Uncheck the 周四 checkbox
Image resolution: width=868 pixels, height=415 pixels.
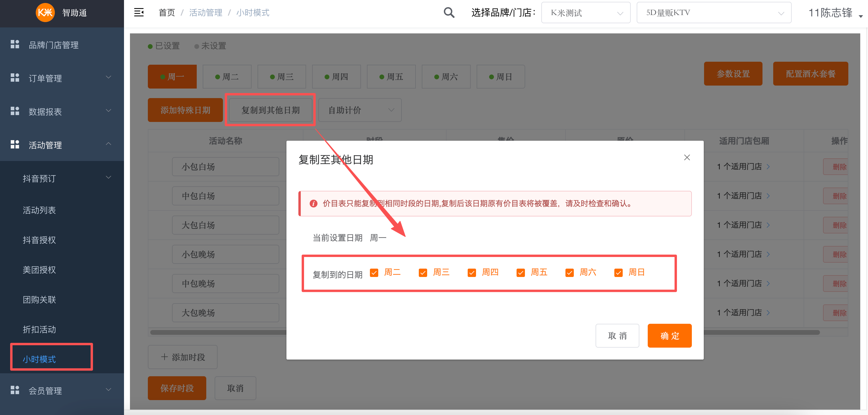[472, 272]
